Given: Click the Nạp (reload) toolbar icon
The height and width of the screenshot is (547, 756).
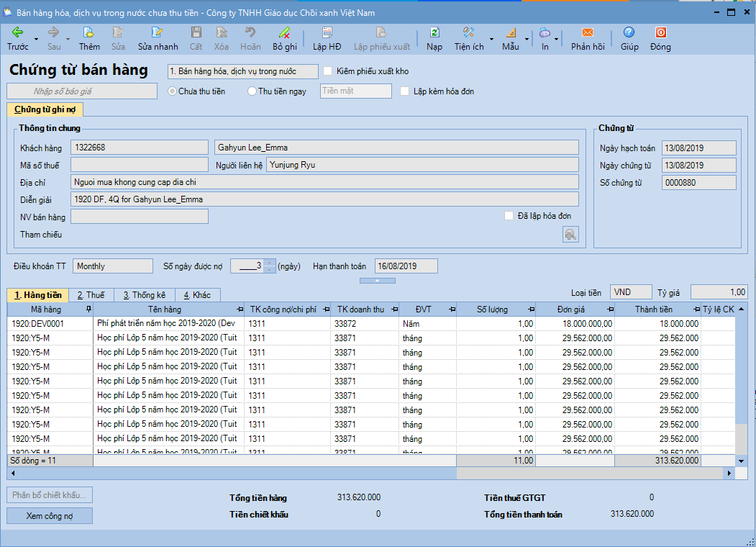Looking at the screenshot, I should tap(434, 32).
